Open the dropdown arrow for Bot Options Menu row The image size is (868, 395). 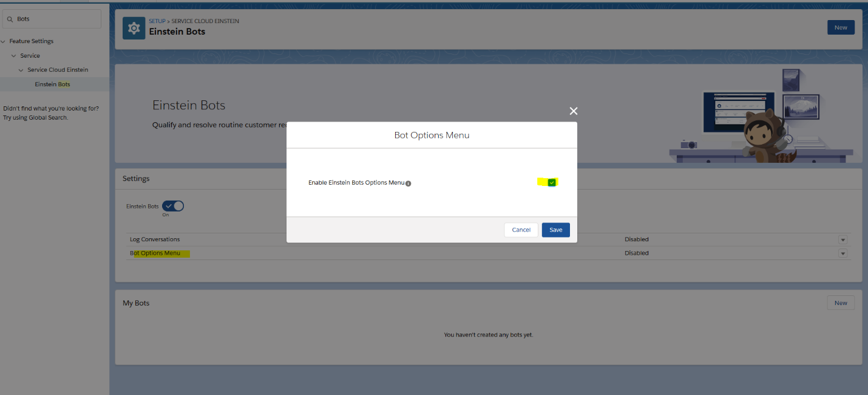[843, 253]
